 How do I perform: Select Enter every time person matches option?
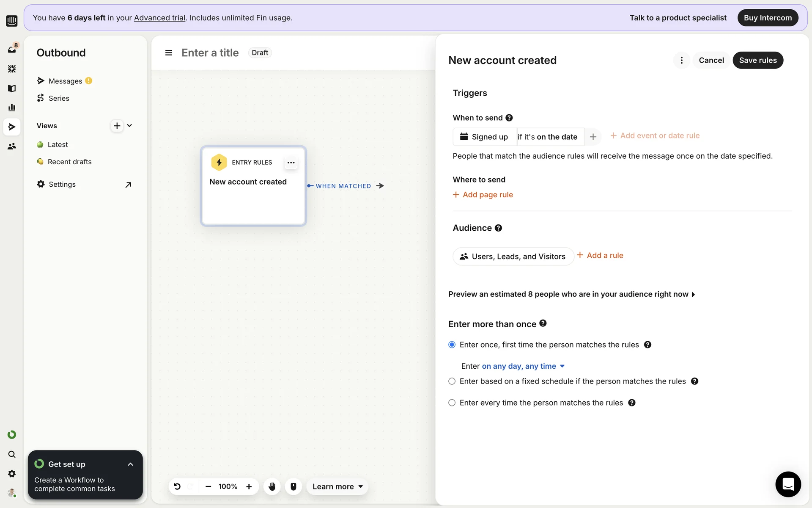[x=452, y=403]
